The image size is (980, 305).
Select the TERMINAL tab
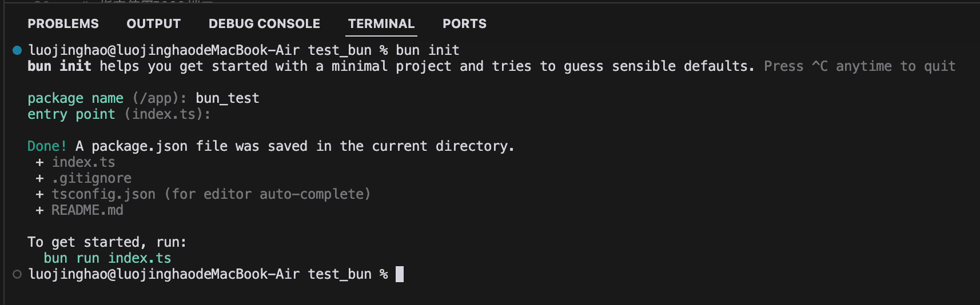(381, 24)
